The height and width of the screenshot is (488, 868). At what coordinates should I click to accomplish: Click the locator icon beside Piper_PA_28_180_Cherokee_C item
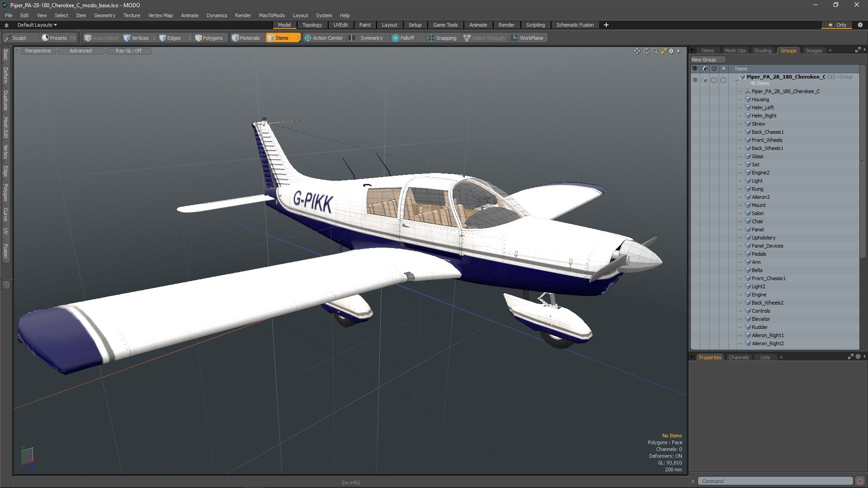748,91
